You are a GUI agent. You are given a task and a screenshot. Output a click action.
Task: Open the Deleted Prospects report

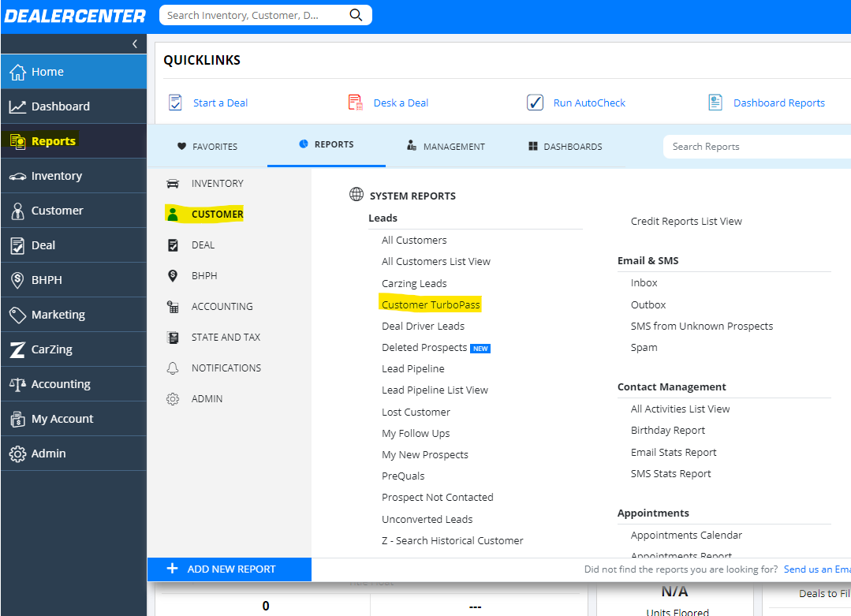tap(424, 347)
